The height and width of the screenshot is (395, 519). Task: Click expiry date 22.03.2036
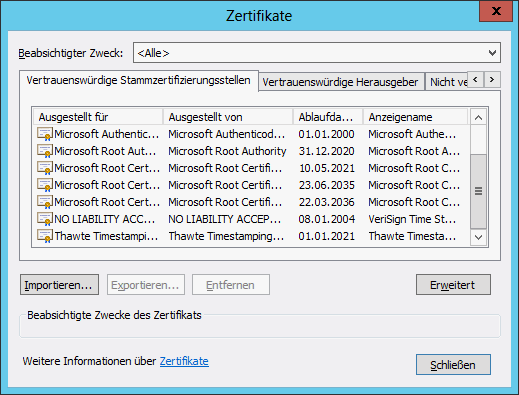[x=326, y=202]
